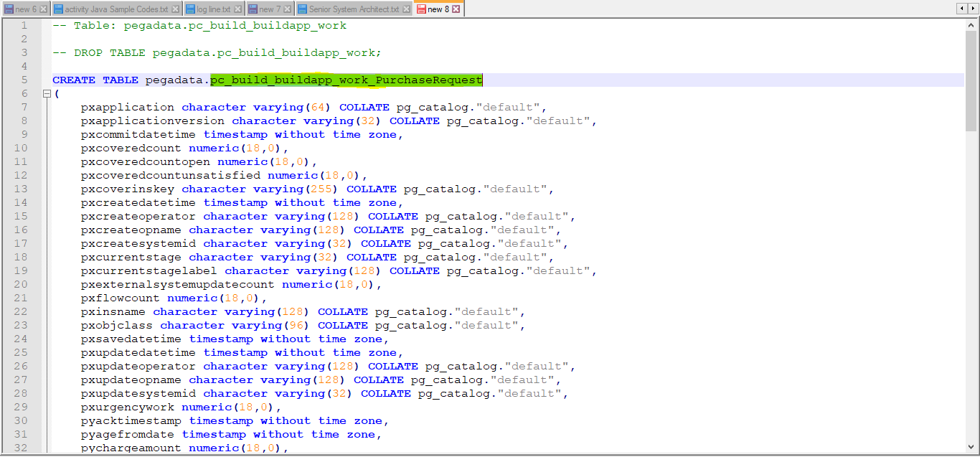The width and height of the screenshot is (980, 457).
Task: Close the log line.txt tab with its X
Action: [238, 7]
